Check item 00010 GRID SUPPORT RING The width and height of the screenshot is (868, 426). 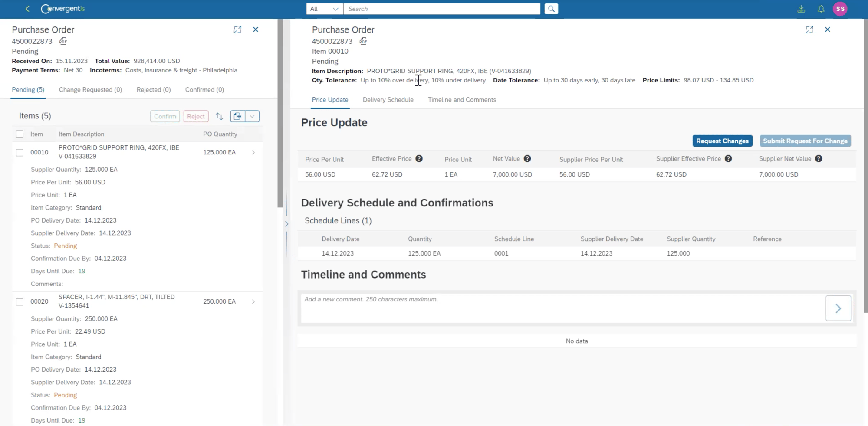coord(20,152)
